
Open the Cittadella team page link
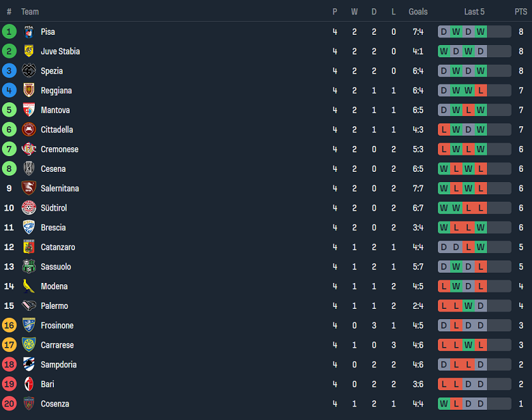click(x=57, y=130)
